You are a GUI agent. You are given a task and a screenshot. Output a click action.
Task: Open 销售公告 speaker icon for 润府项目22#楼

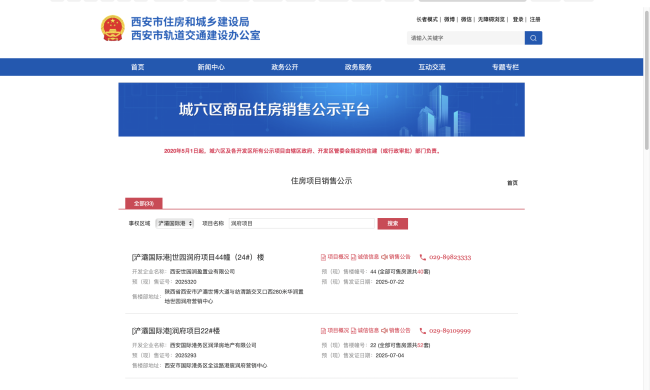coord(384,331)
